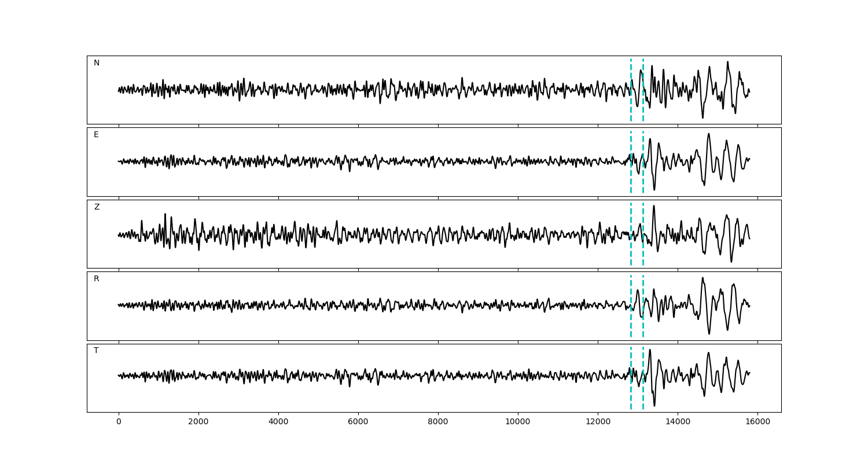Click the 14000 x-axis tick label

[x=678, y=422]
